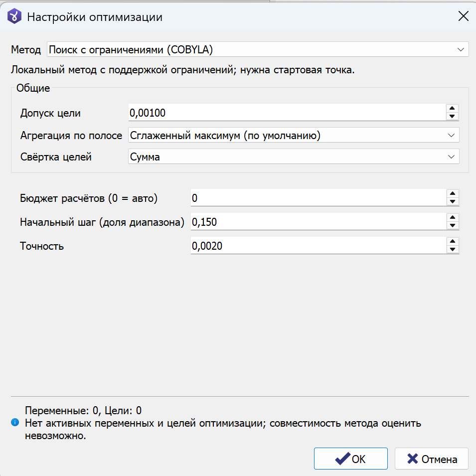Focus the Бюджет расчётов input field
Viewport: 476px width, 476px height.
pyautogui.click(x=319, y=198)
